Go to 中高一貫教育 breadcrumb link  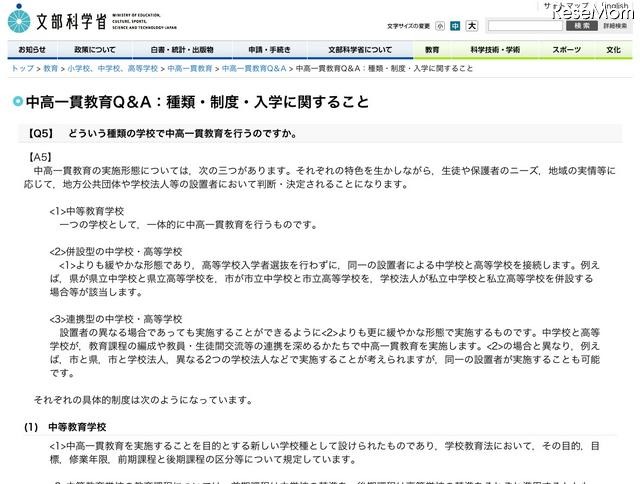tap(190, 69)
